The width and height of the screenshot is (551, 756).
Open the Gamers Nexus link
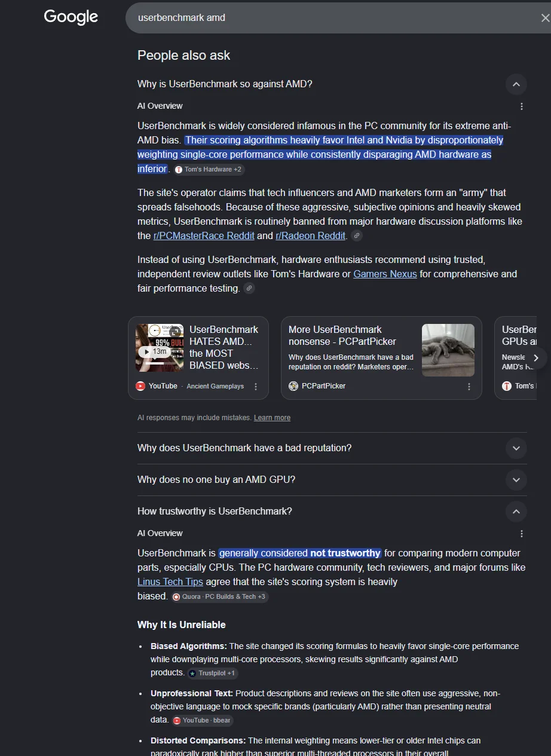(x=385, y=274)
